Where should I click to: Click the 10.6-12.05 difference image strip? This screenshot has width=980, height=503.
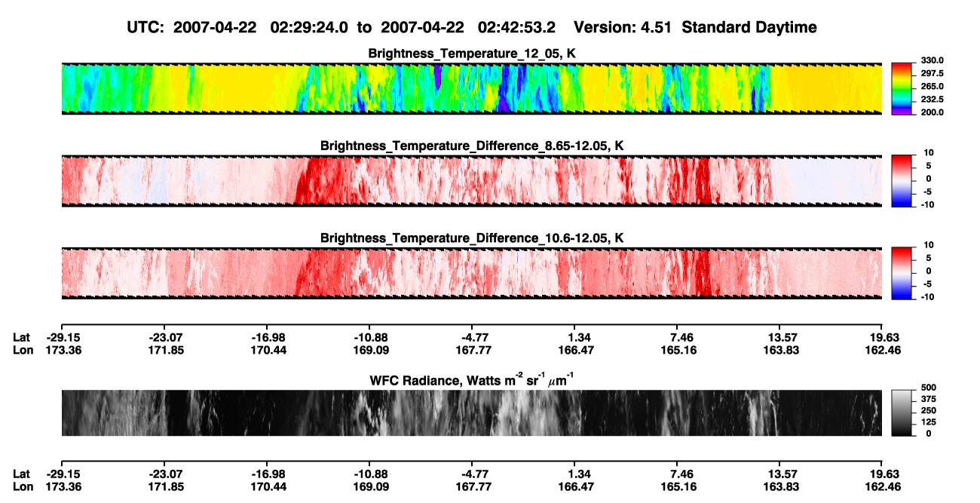point(471,273)
